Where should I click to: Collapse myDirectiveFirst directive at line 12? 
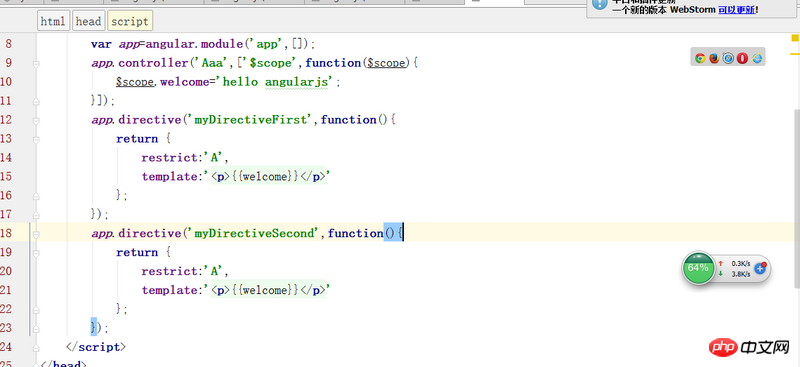pos(36,121)
